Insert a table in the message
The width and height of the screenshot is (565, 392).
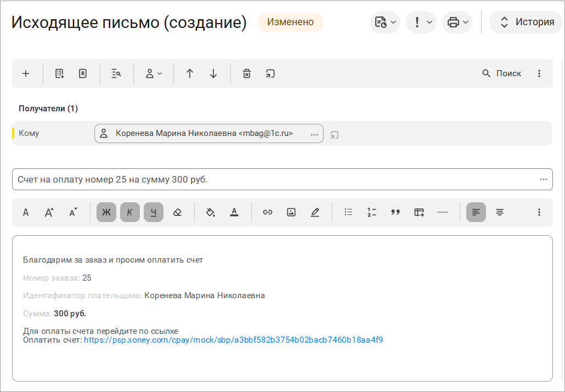(x=419, y=212)
